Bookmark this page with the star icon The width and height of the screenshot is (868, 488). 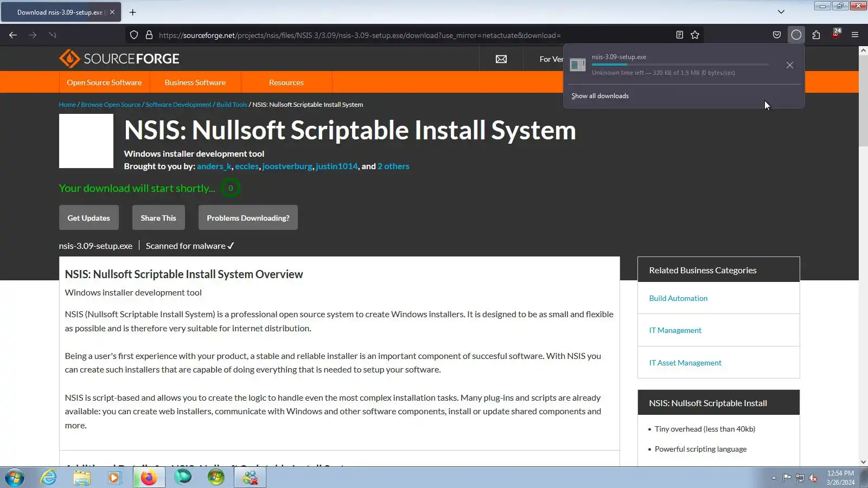tap(695, 35)
